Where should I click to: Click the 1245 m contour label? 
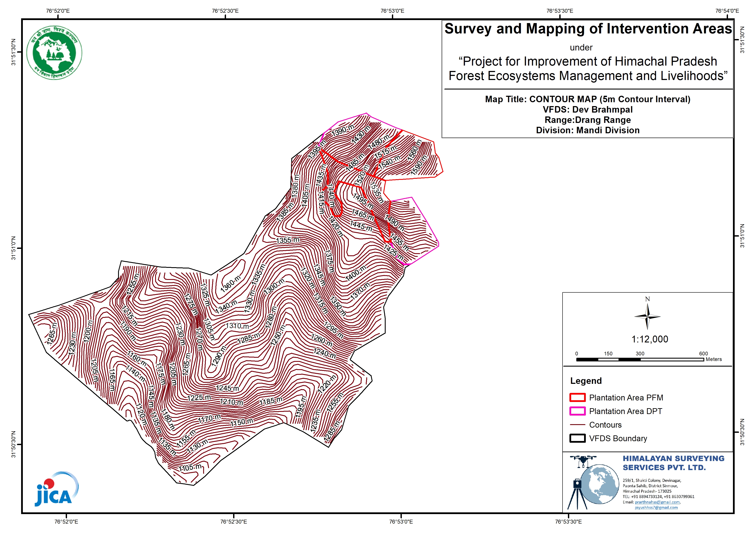pyautogui.click(x=228, y=388)
